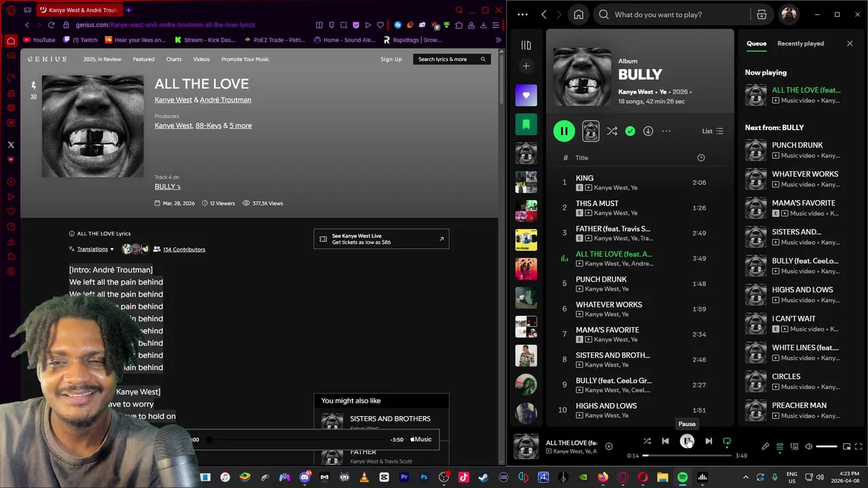Toggle the lyrics microphone icon in Spotify
The image size is (868, 488).
pyautogui.click(x=766, y=447)
